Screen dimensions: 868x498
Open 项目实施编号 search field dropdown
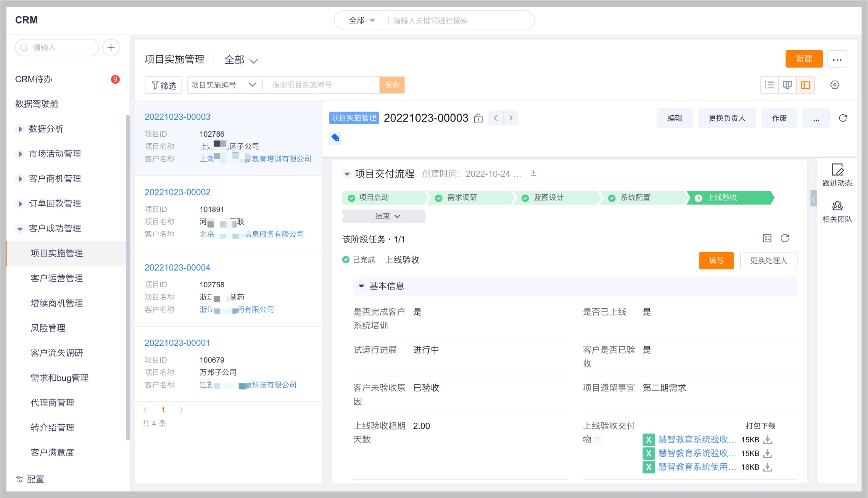tap(224, 85)
